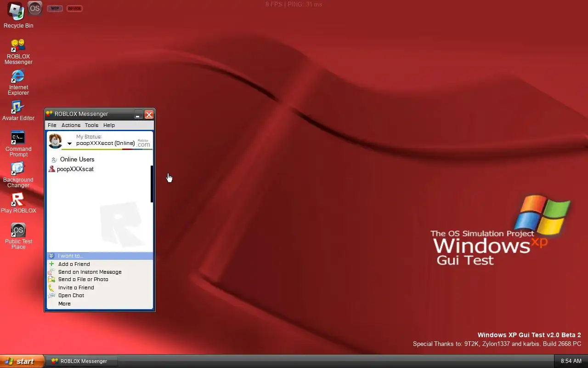Click the Send a File or Photo icon
Image resolution: width=588 pixels, height=368 pixels.
(x=51, y=279)
